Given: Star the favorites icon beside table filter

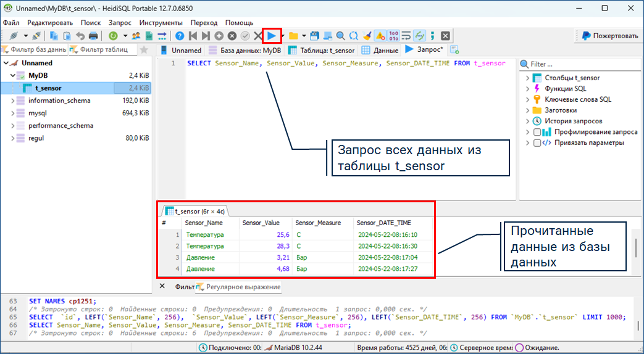Looking at the screenshot, I should click(144, 50).
